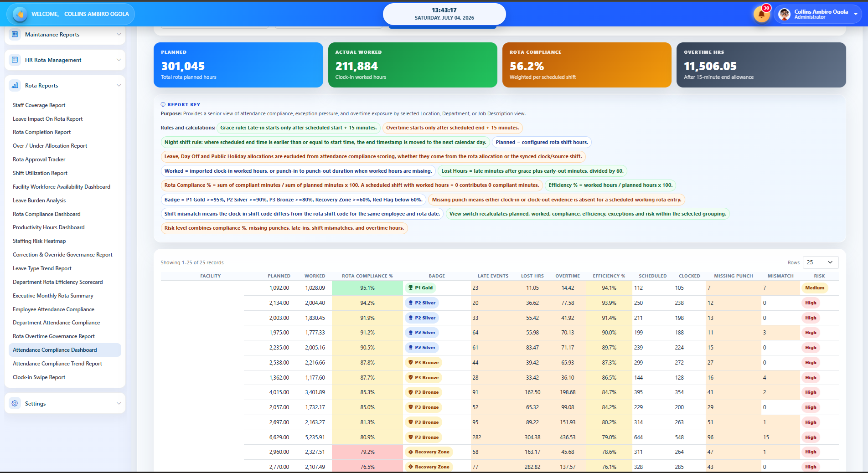Open Department Attendance Compliance
Screen dimensions: 868x473
(x=56, y=323)
